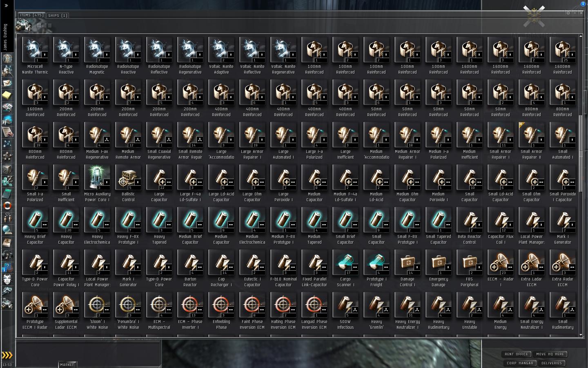Click the scrollbar down arrow in item list

tap(581, 335)
